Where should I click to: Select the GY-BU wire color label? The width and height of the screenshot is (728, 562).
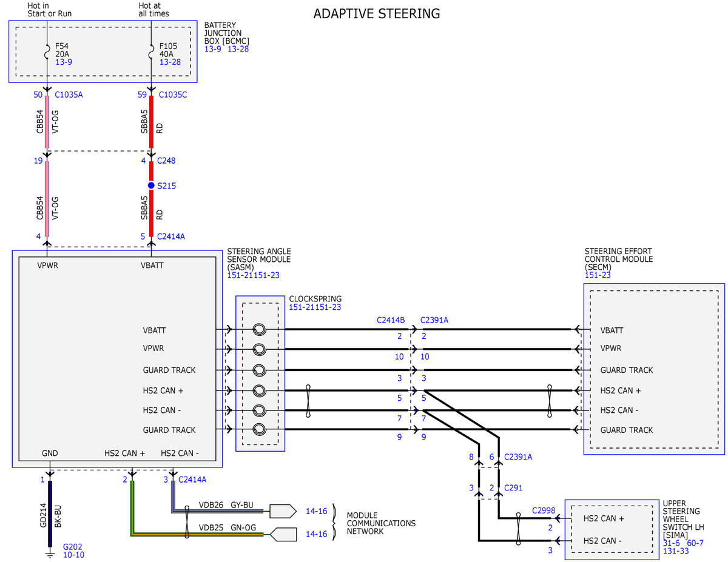click(x=242, y=504)
